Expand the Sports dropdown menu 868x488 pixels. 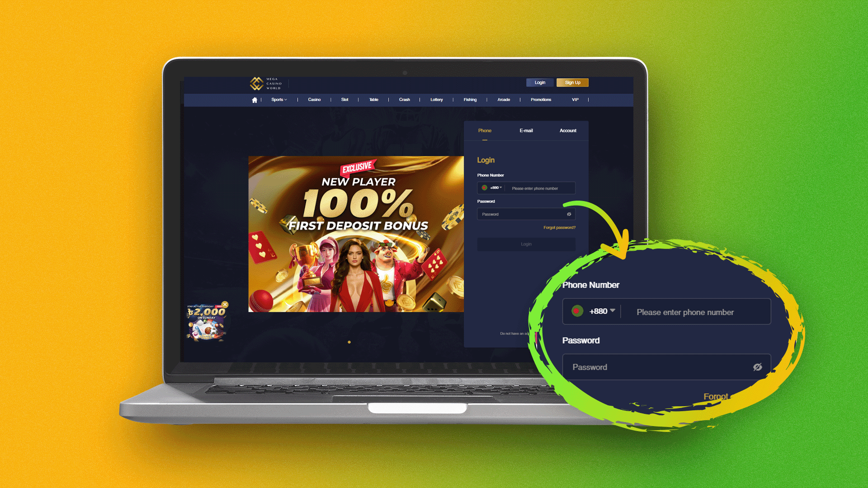click(x=278, y=99)
